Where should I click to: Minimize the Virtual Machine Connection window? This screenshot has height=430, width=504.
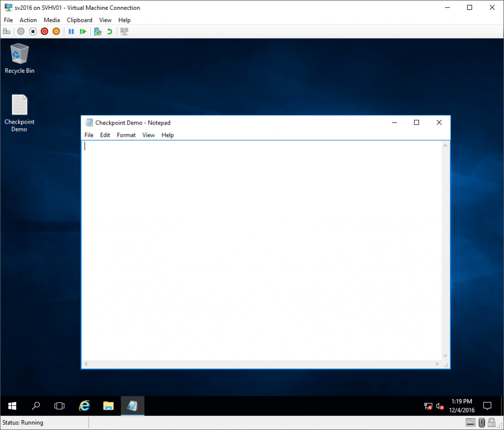tap(447, 7)
